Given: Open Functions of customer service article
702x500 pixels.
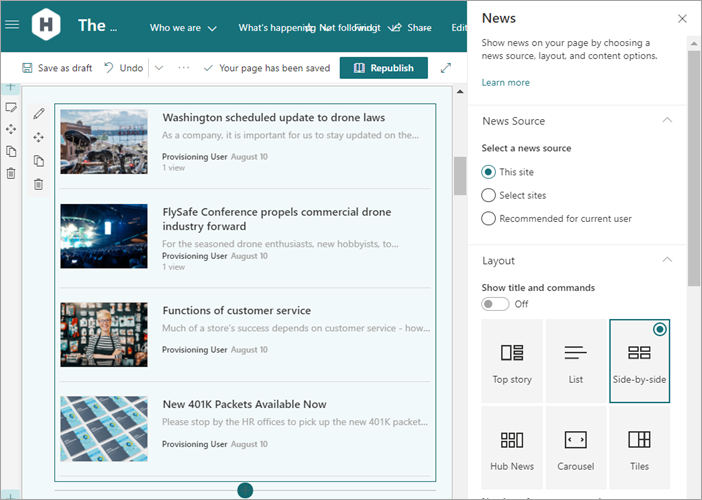Looking at the screenshot, I should point(236,311).
